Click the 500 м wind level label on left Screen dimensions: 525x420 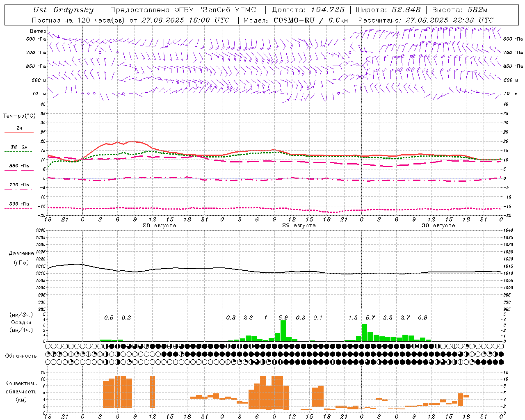(x=39, y=80)
